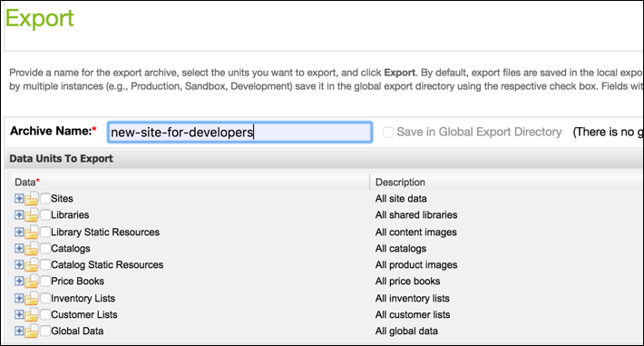Expand the Inventory Lists node
The width and height of the screenshot is (644, 346).
(19, 298)
